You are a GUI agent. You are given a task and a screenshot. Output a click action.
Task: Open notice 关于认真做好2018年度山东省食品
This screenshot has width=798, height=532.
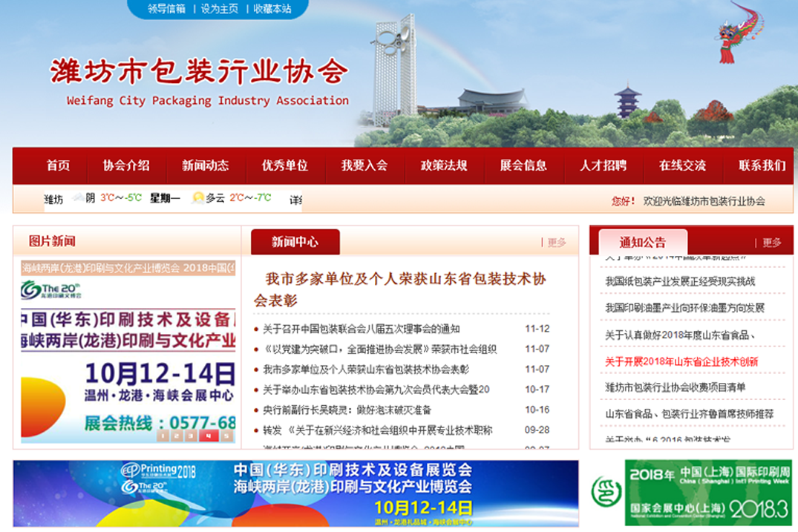(680, 335)
